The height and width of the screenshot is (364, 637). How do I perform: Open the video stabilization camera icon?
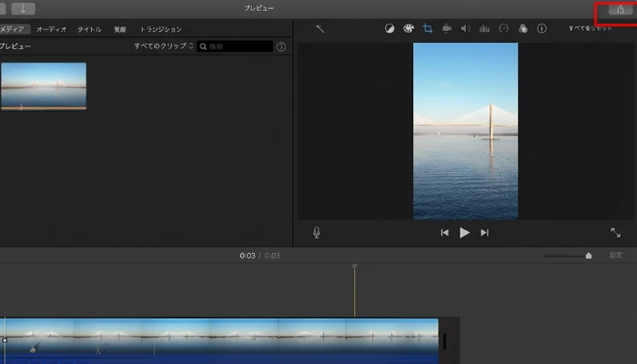pyautogui.click(x=447, y=29)
